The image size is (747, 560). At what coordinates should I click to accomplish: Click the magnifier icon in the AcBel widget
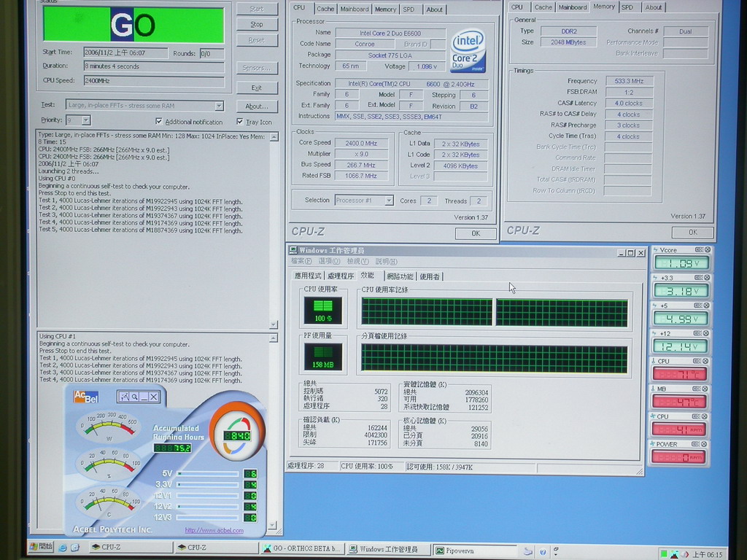[x=134, y=397]
